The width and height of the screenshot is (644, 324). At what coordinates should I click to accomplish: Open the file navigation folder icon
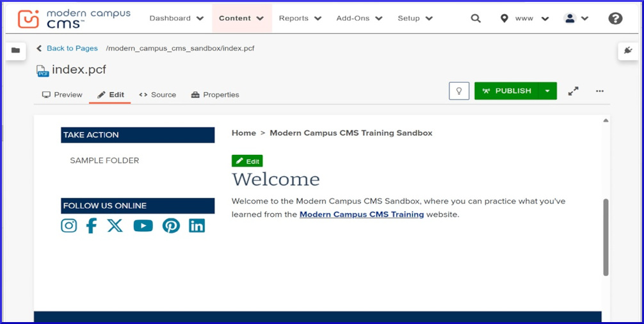(15, 51)
